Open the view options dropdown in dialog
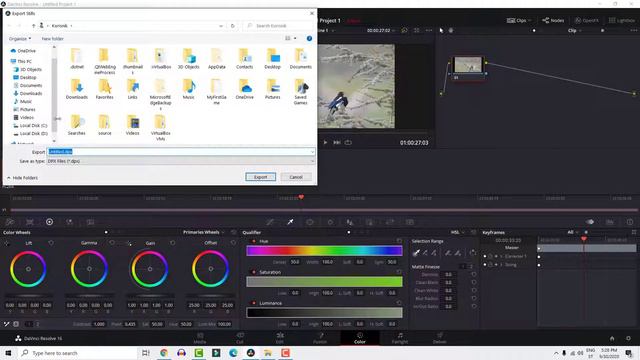 tap(296, 38)
